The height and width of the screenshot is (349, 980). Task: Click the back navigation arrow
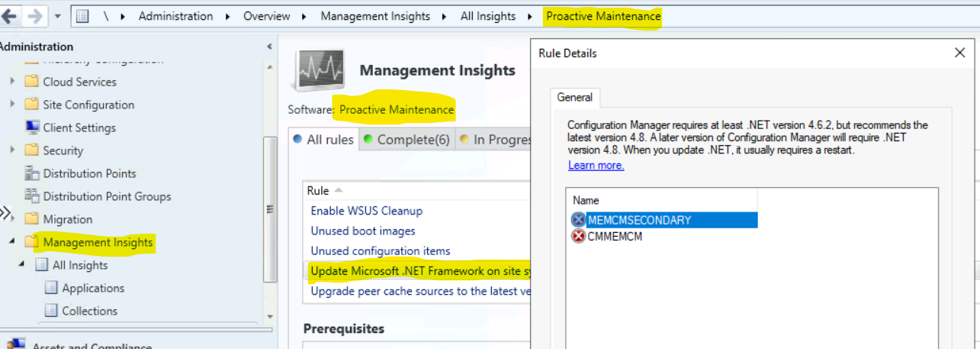pos(9,16)
